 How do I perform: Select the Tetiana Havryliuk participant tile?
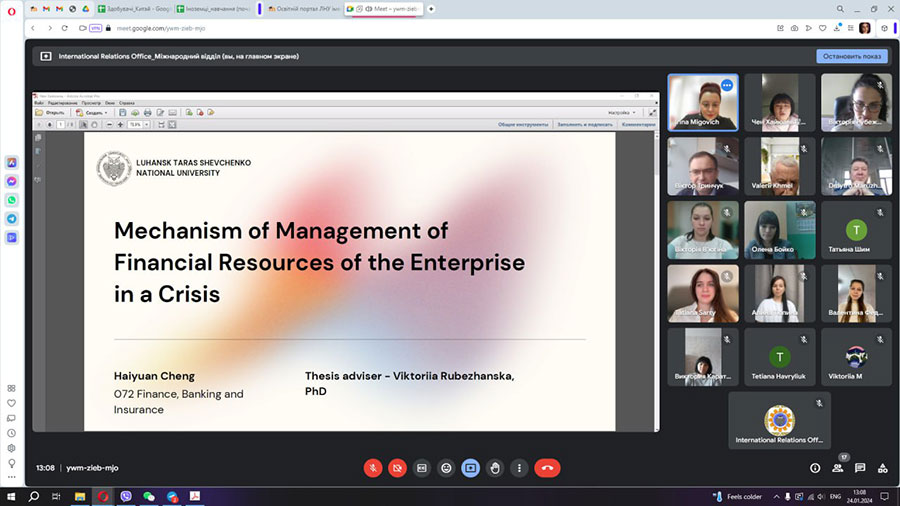[779, 357]
